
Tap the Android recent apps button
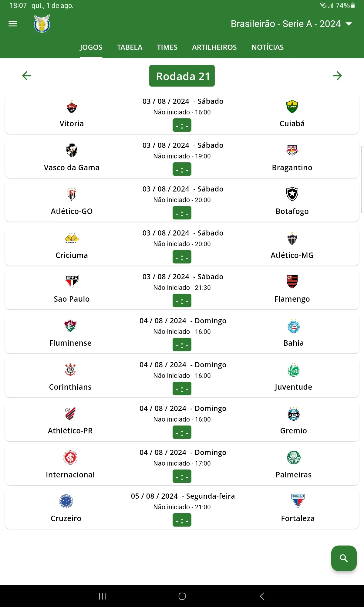tap(103, 596)
